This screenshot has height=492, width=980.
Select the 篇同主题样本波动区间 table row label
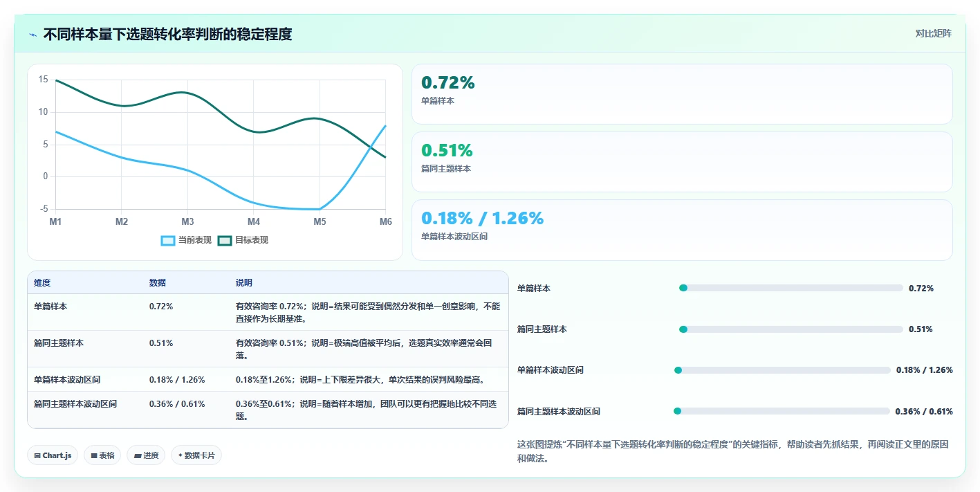tap(75, 403)
